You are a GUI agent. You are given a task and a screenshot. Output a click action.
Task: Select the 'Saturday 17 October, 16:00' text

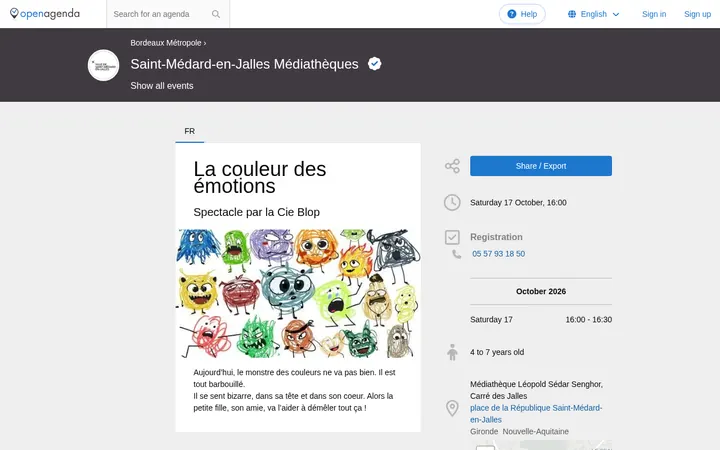[x=518, y=202]
